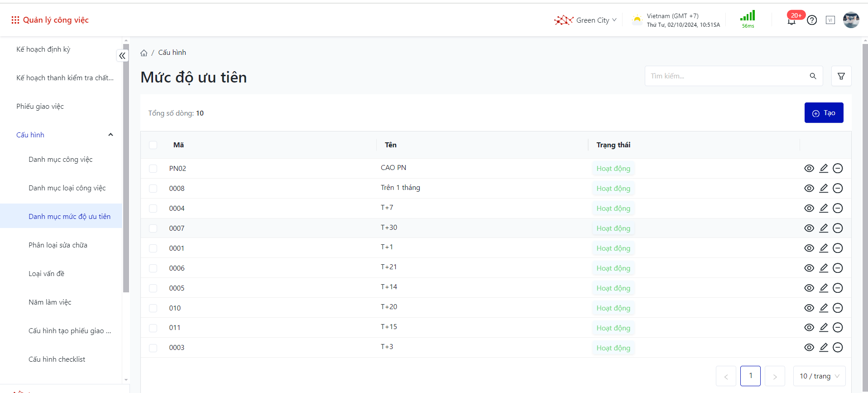
Task: Open the notifications bell icon
Action: pos(791,21)
